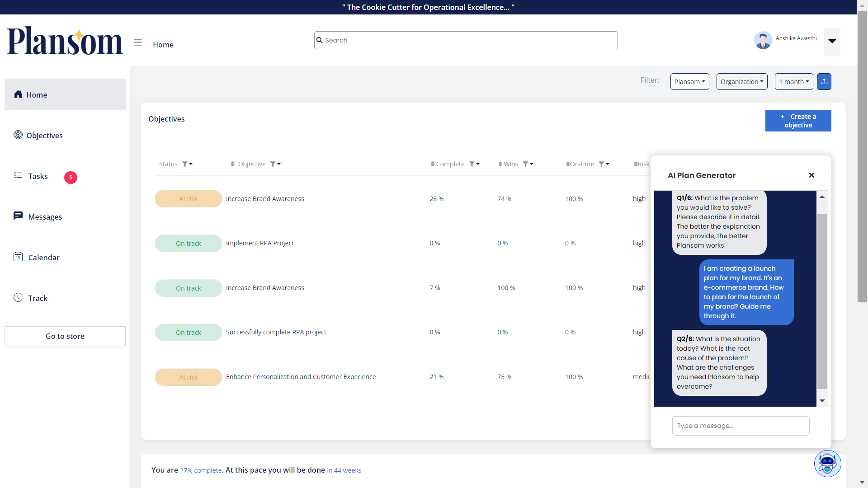Click the Go to store button
This screenshot has width=868, height=488.
[65, 336]
